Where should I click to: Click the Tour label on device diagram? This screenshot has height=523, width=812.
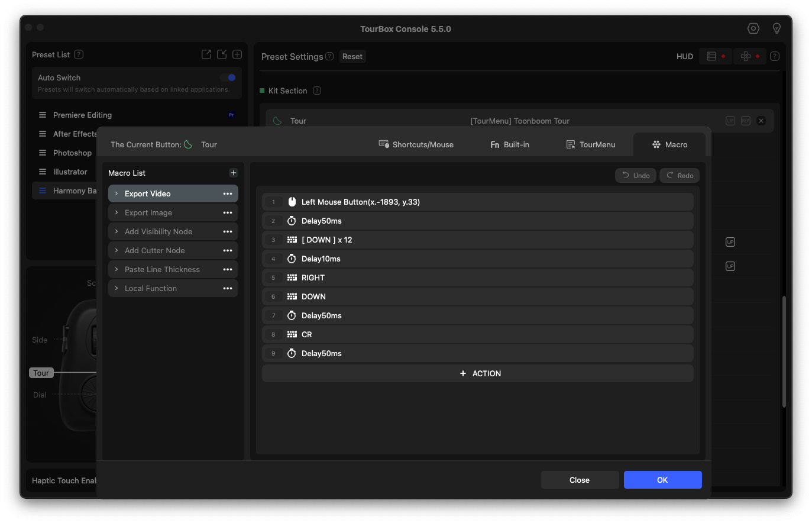41,373
